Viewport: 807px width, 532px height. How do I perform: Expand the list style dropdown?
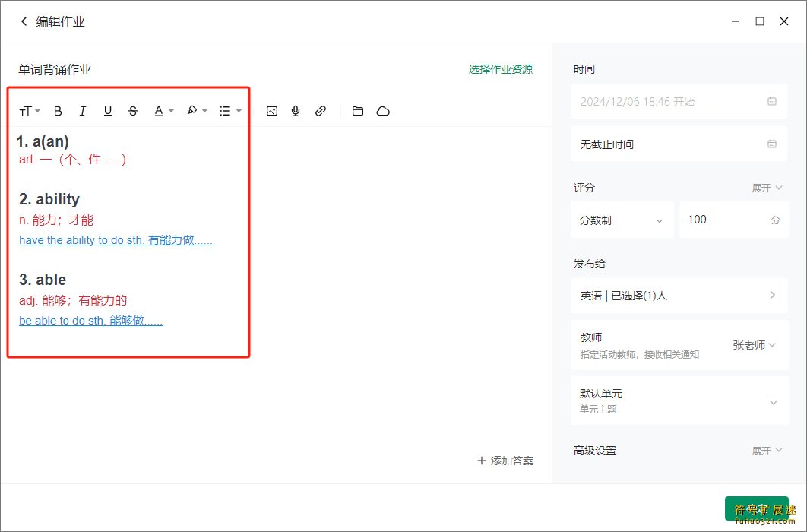229,111
